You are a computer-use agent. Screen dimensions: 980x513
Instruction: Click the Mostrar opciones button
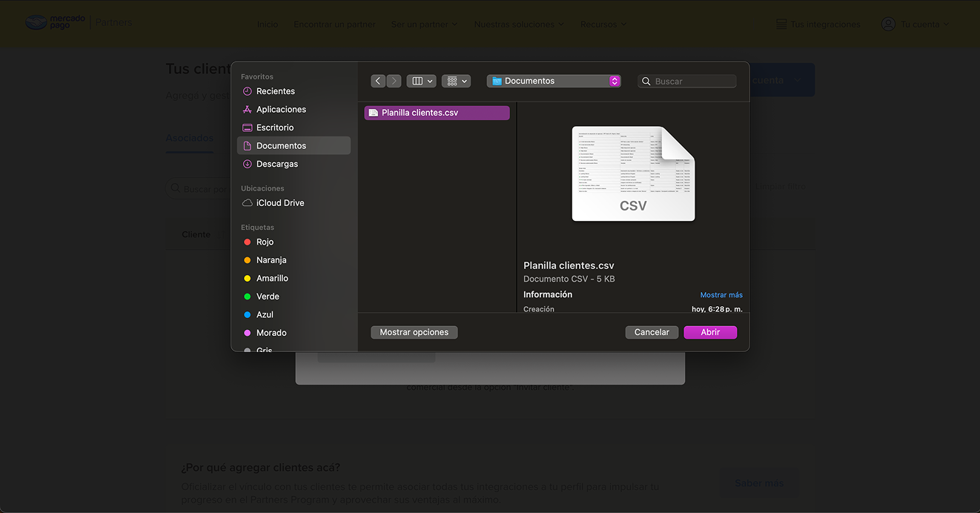tap(414, 332)
